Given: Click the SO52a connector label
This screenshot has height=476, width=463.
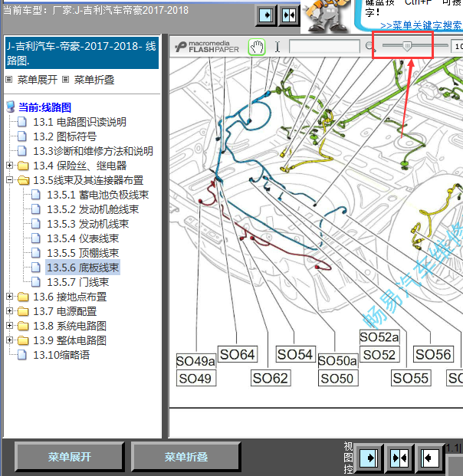Looking at the screenshot, I should tap(379, 337).
